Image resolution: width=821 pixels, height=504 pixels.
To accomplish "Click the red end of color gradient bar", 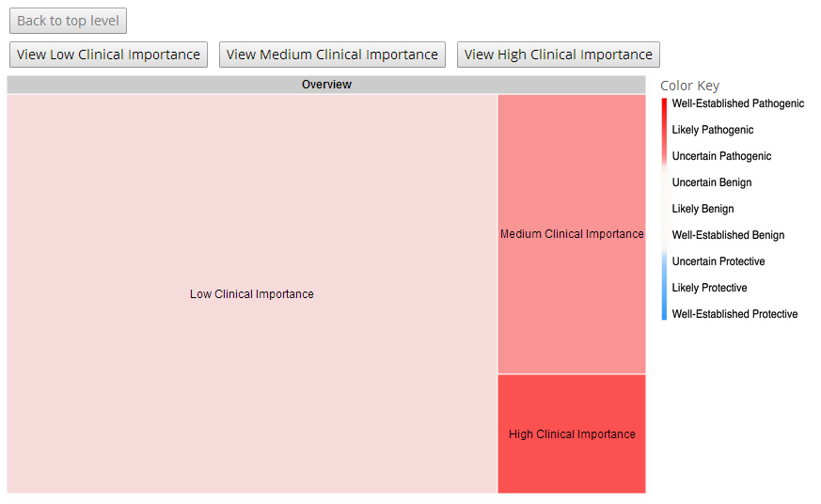I will [665, 103].
